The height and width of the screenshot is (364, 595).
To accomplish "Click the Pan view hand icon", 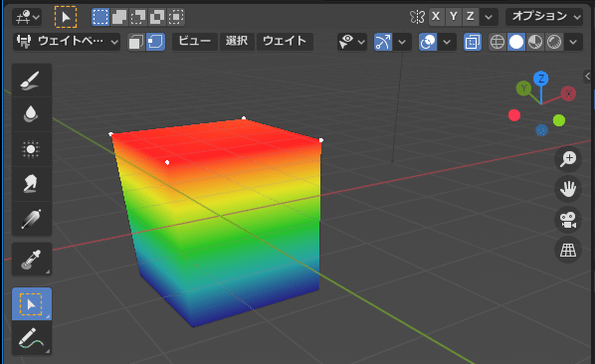I will pyautogui.click(x=568, y=189).
